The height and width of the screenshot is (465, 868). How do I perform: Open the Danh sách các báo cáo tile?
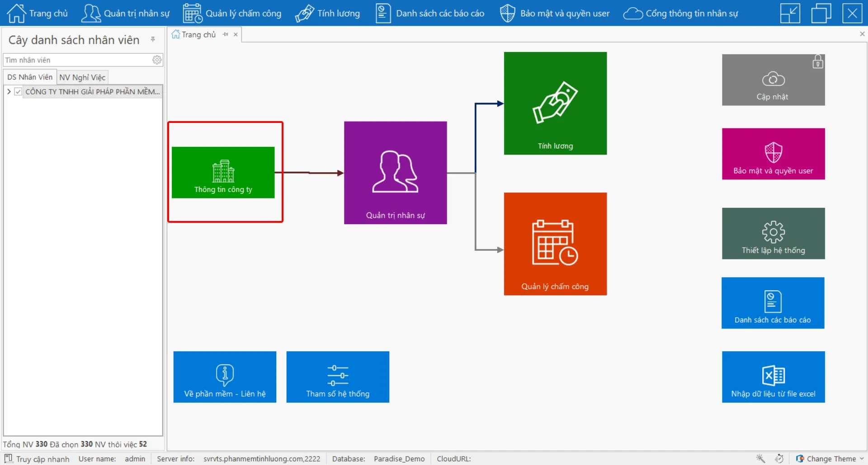click(773, 303)
